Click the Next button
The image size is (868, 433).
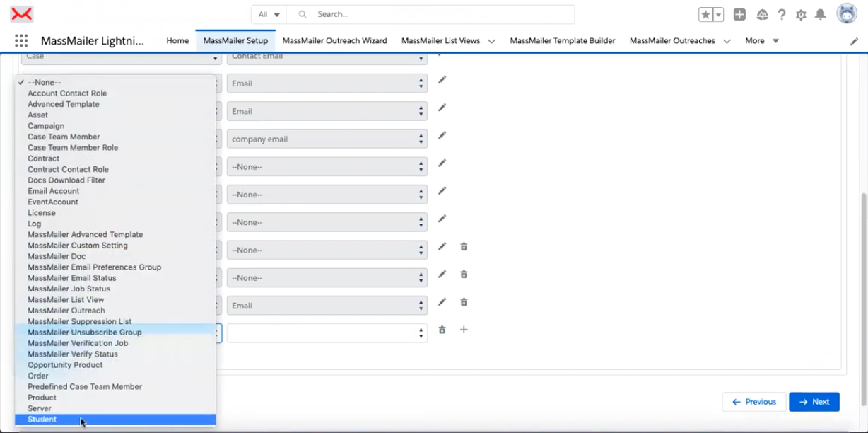point(814,402)
